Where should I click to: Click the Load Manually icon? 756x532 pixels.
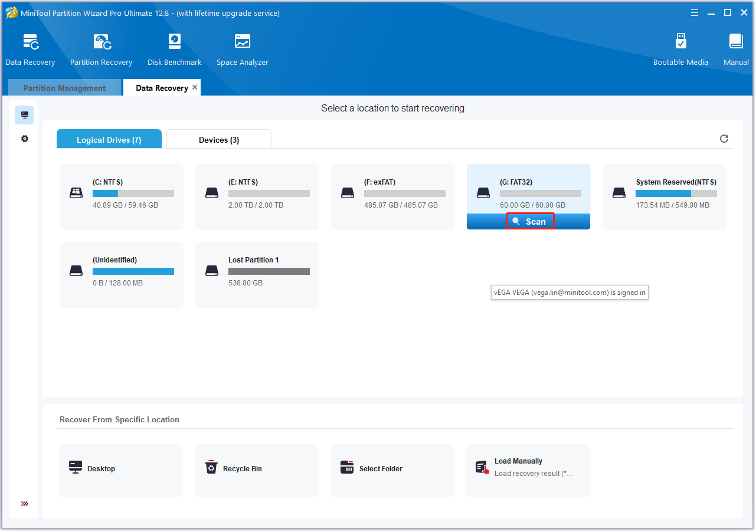pos(483,468)
